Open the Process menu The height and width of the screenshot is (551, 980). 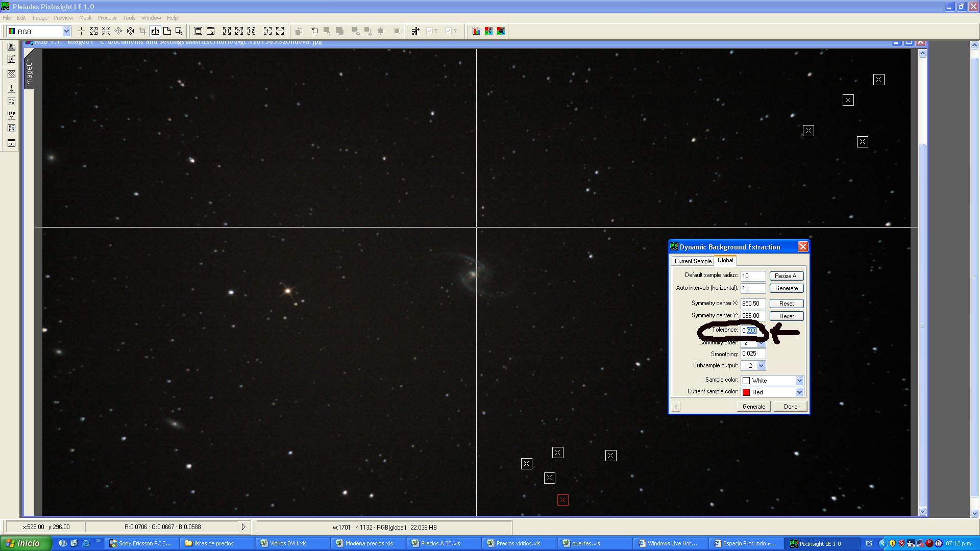tap(107, 18)
